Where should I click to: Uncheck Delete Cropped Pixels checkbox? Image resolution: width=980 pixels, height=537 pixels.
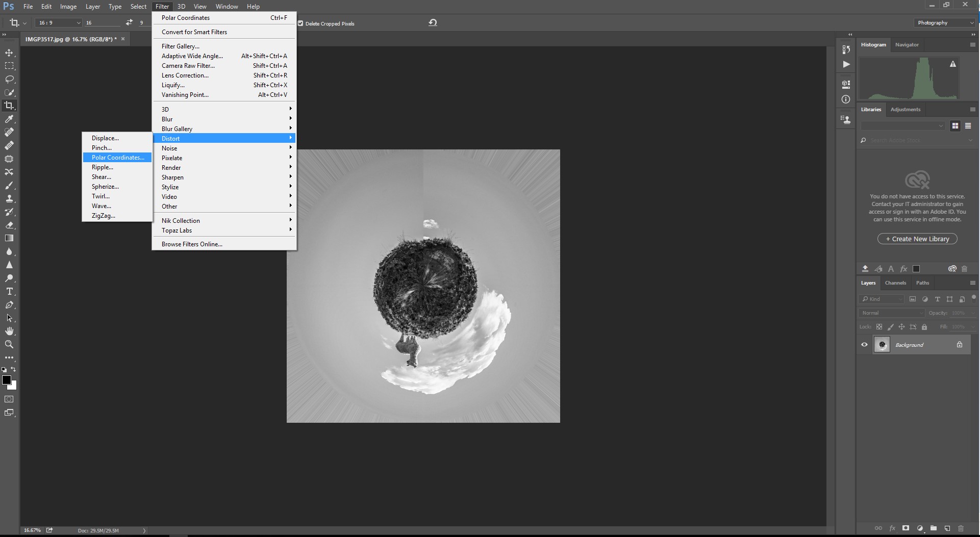[300, 23]
